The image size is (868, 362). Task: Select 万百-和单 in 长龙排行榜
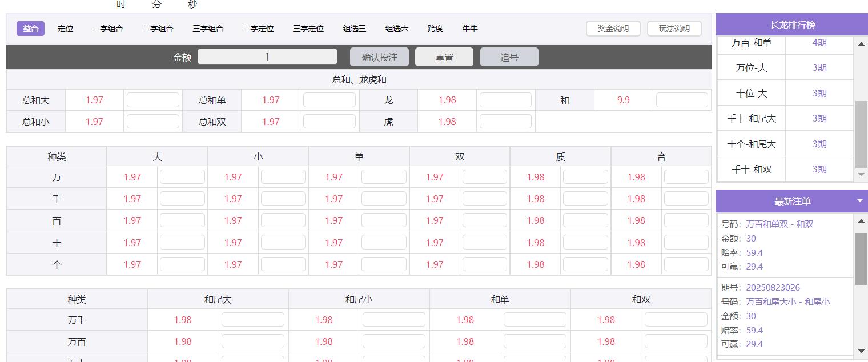click(751, 43)
